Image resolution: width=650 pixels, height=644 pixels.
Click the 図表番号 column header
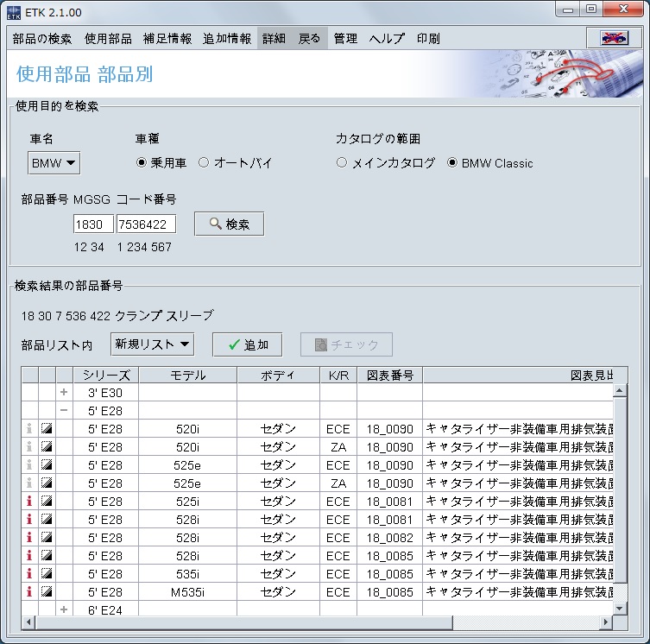click(389, 376)
